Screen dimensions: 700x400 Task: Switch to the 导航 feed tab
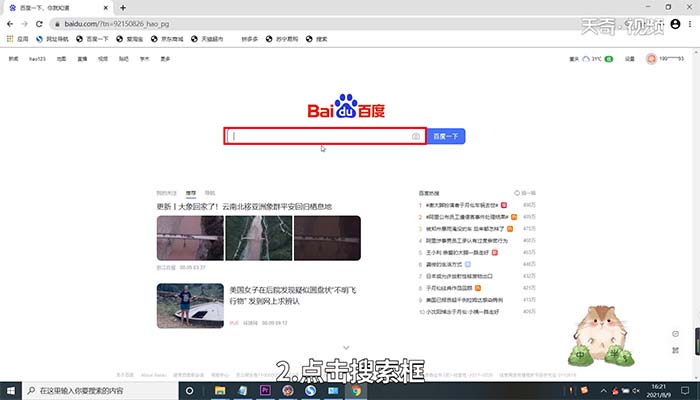[210, 193]
